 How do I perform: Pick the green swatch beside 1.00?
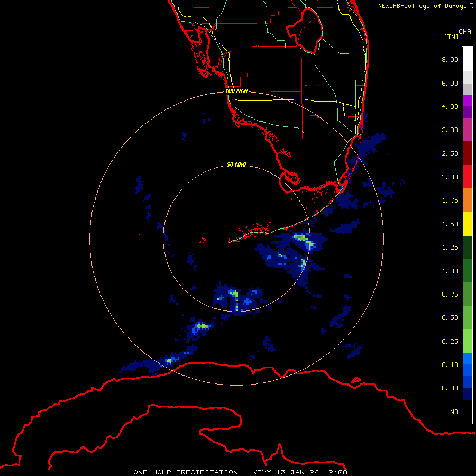coord(467,271)
